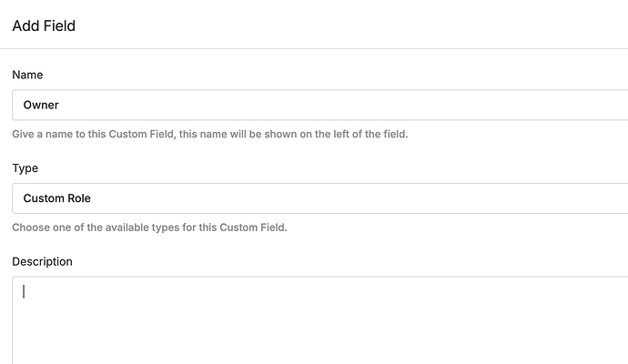
Task: Click the divider line under Add Field heading
Action: pyautogui.click(x=314, y=48)
